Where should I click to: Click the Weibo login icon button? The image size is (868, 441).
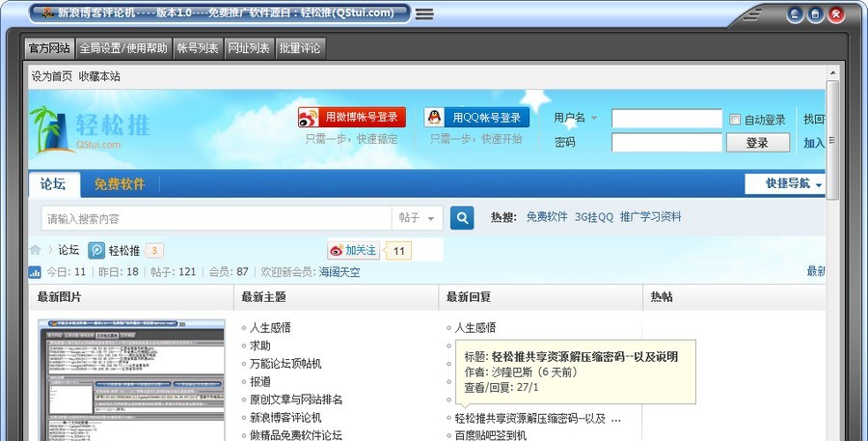coord(352,118)
